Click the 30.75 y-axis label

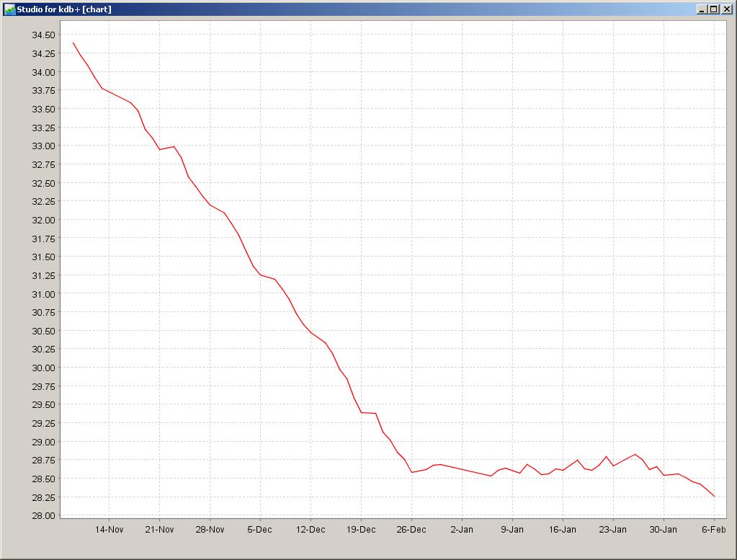tap(43, 312)
